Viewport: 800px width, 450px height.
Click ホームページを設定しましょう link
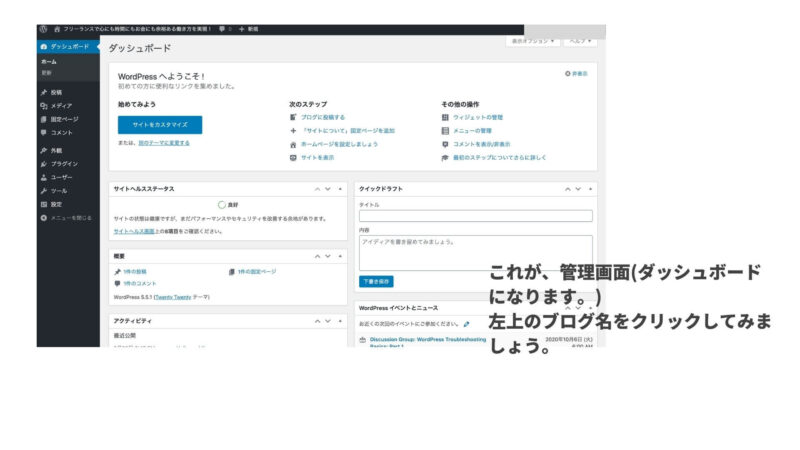pos(339,144)
